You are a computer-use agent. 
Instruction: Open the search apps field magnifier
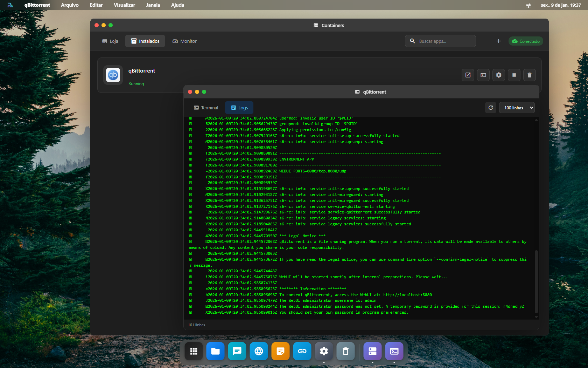point(413,41)
